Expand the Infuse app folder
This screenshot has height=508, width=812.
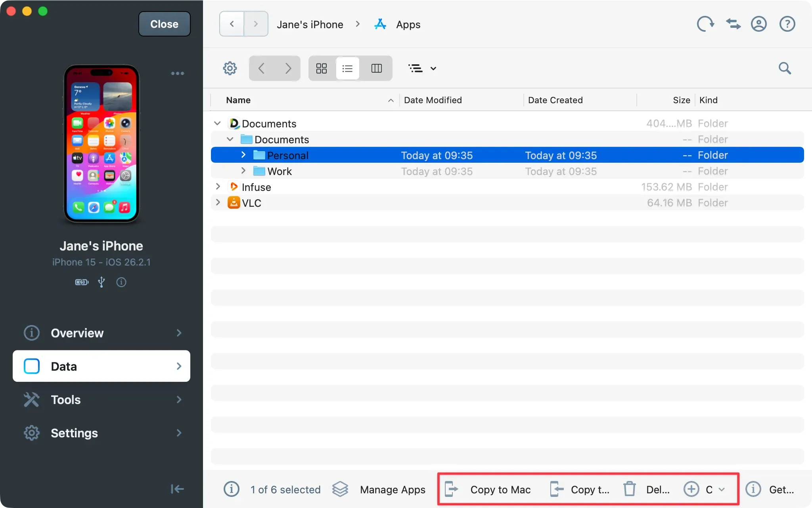coord(218,187)
